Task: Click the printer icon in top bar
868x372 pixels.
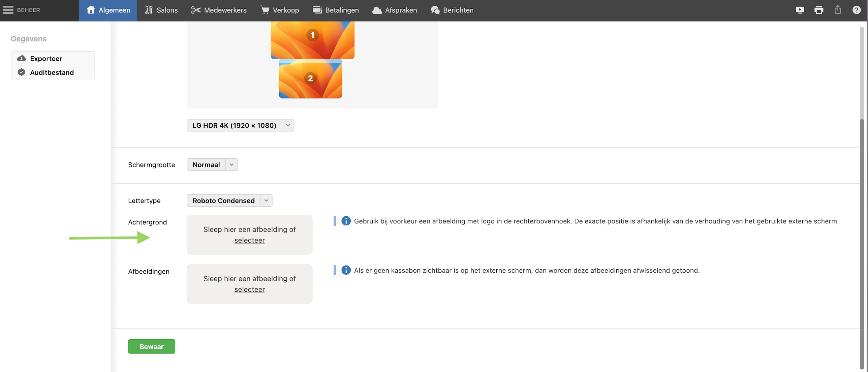Action: [x=818, y=10]
